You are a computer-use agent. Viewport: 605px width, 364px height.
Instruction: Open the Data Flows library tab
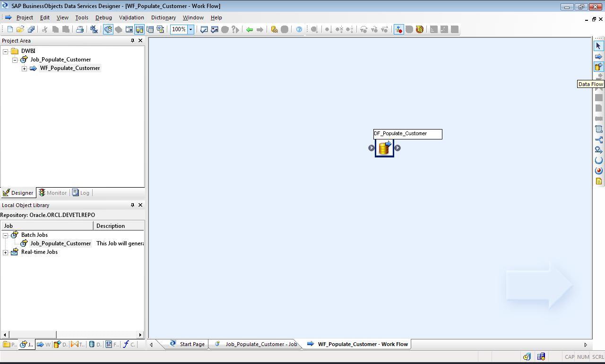(60, 344)
